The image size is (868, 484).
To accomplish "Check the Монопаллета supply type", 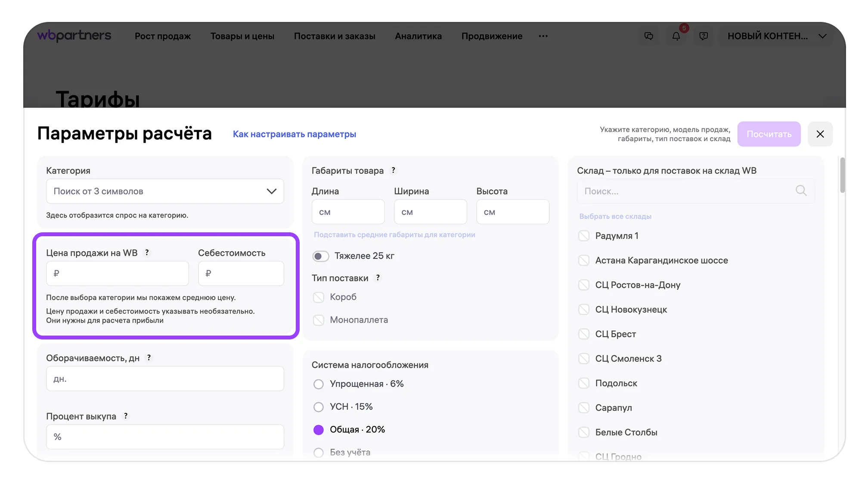I will point(319,320).
